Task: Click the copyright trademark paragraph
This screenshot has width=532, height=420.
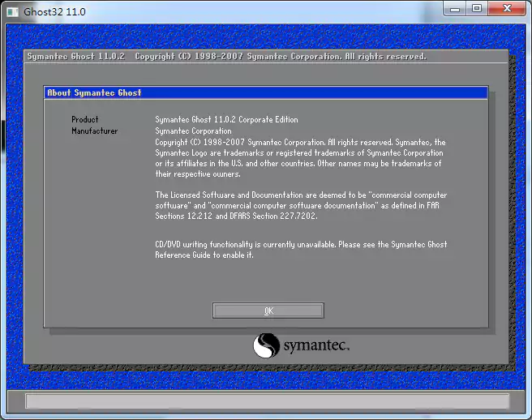Action: pos(300,158)
